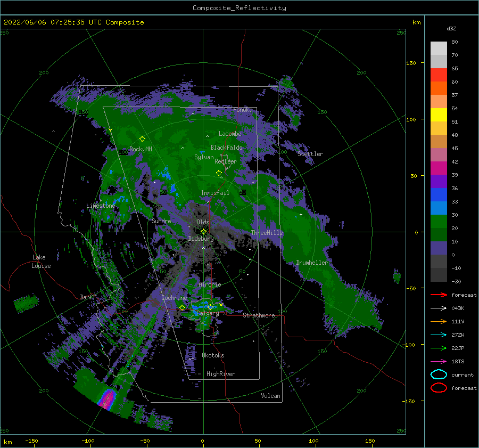
Task: Click the white 04DK arrow legend icon
Action: (x=439, y=308)
